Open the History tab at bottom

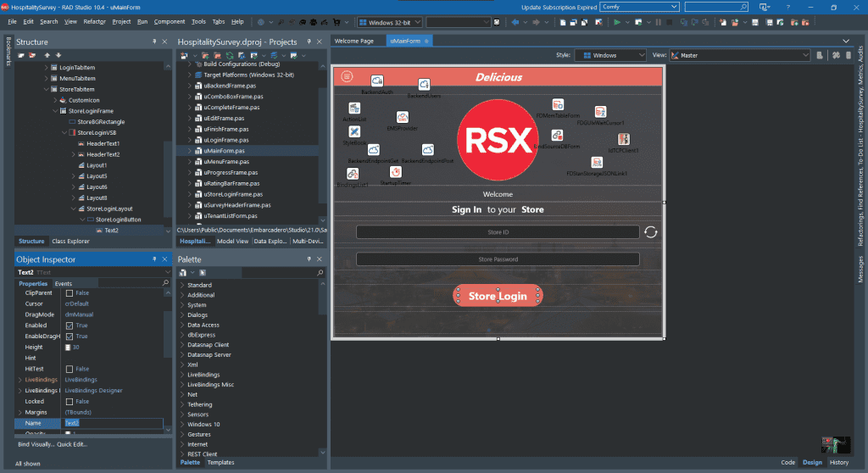point(838,463)
